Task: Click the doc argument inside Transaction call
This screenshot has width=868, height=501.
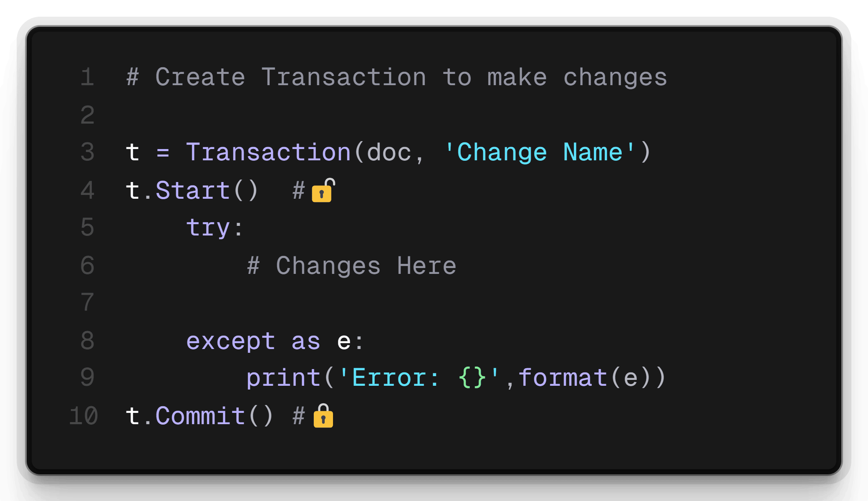Action: click(389, 152)
